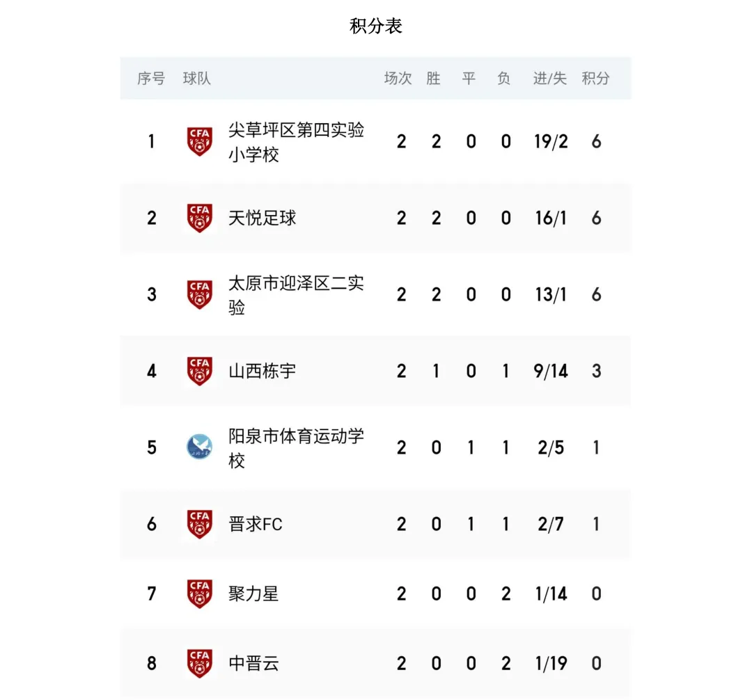Click the 球队 column header
The height and width of the screenshot is (700, 752).
(196, 78)
